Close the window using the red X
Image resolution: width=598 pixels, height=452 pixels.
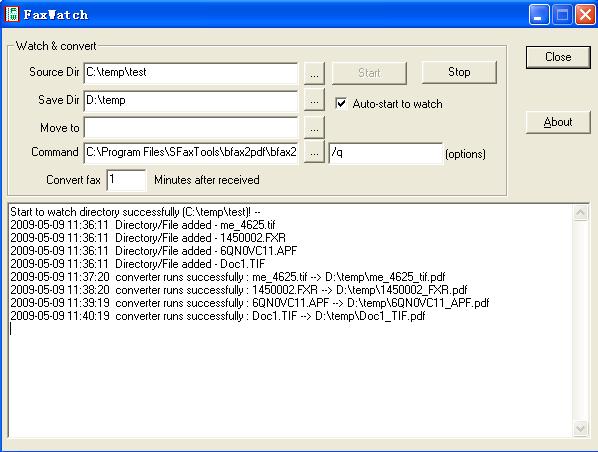(x=585, y=14)
